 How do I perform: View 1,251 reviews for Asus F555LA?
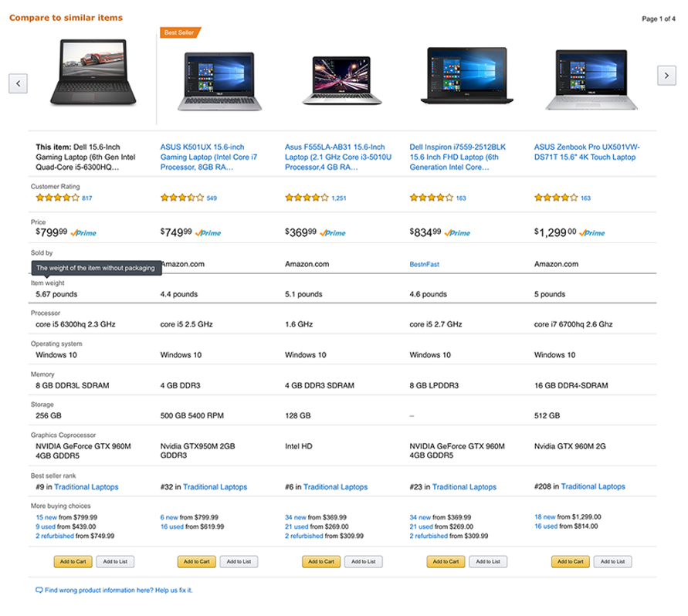pos(339,198)
